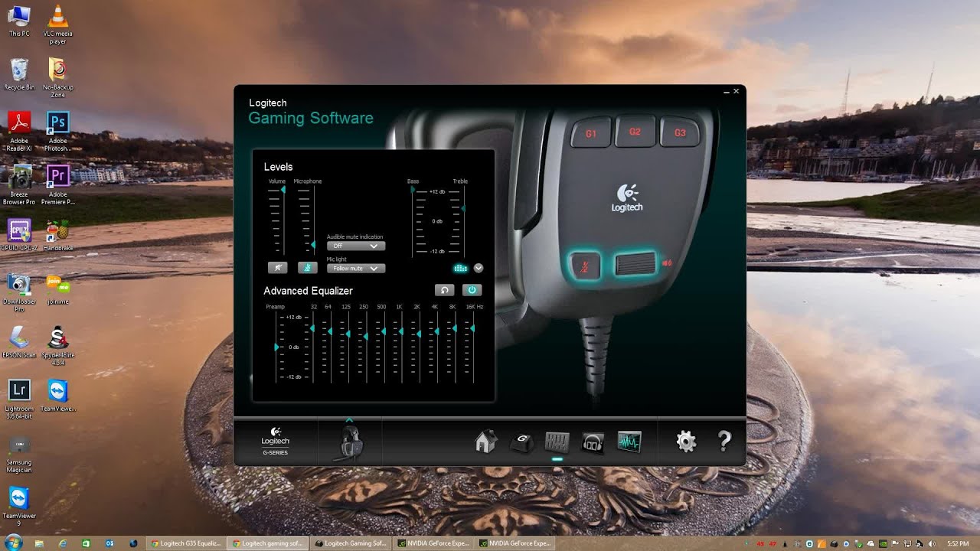Image resolution: width=980 pixels, height=551 pixels.
Task: Select the equalizer levels view icon
Action: (x=557, y=442)
